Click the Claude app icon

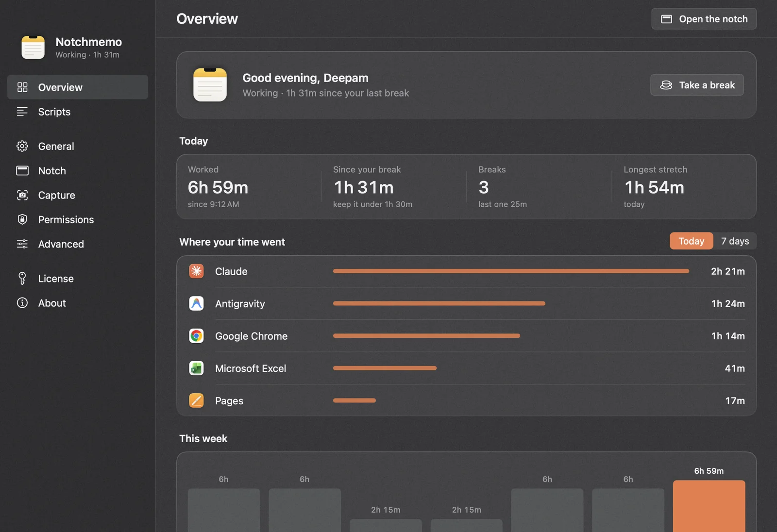point(196,271)
